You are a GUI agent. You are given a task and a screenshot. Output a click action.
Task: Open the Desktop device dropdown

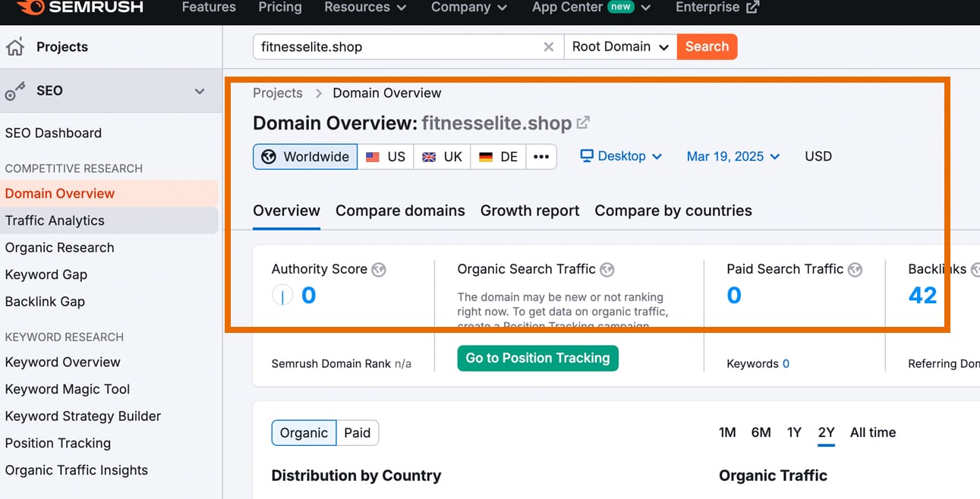point(621,156)
